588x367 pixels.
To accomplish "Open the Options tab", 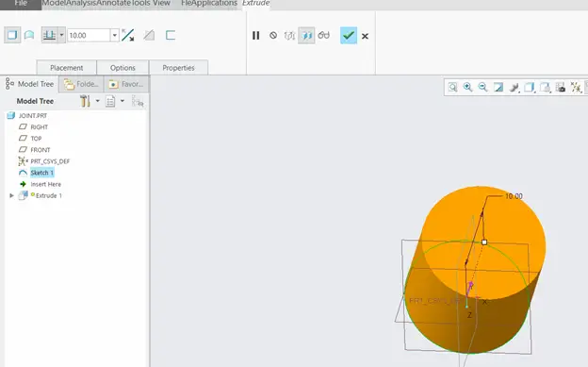I will (122, 68).
